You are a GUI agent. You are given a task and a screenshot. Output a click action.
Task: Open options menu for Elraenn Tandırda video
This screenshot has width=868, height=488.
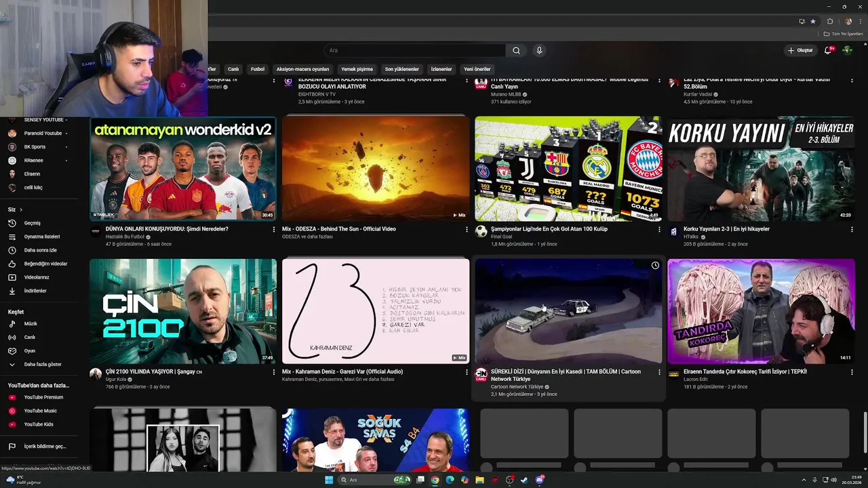click(x=852, y=372)
